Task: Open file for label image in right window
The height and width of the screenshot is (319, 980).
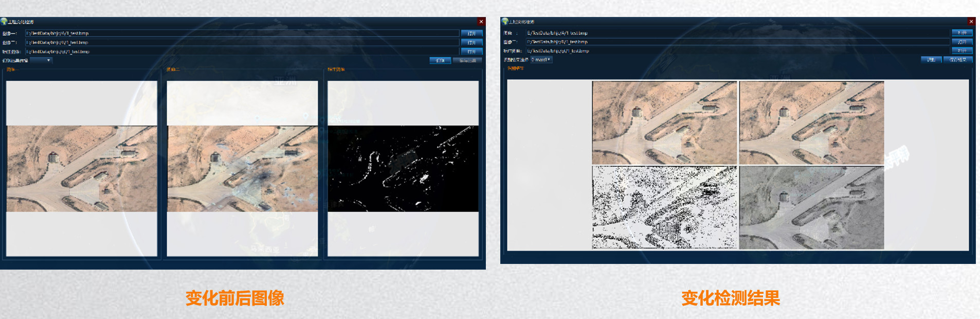Action: pos(962,50)
